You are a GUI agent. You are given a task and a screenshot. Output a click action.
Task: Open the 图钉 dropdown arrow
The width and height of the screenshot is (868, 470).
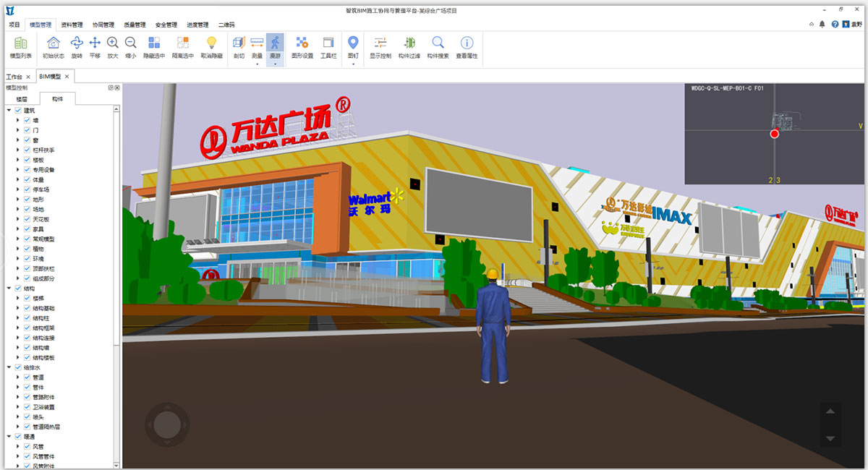click(353, 64)
